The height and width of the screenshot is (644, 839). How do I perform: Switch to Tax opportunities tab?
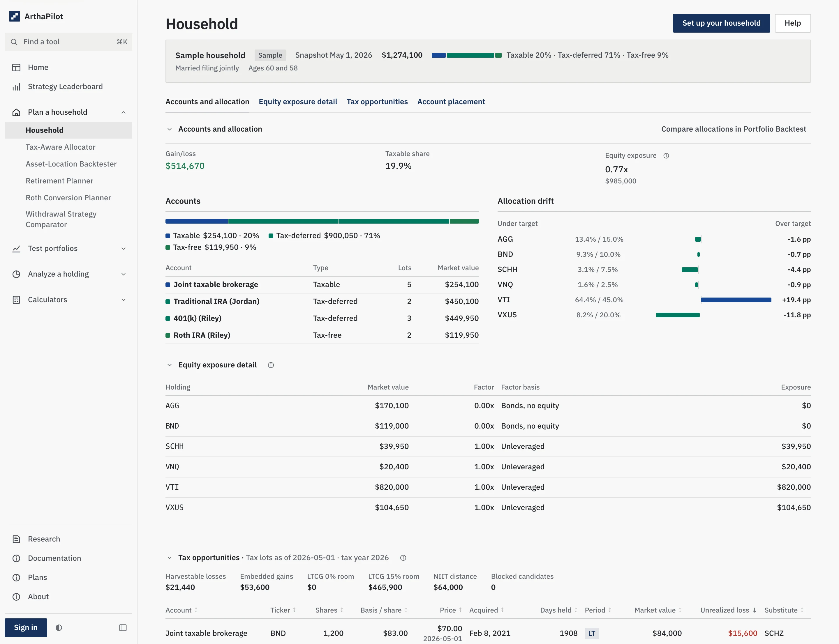[377, 102]
